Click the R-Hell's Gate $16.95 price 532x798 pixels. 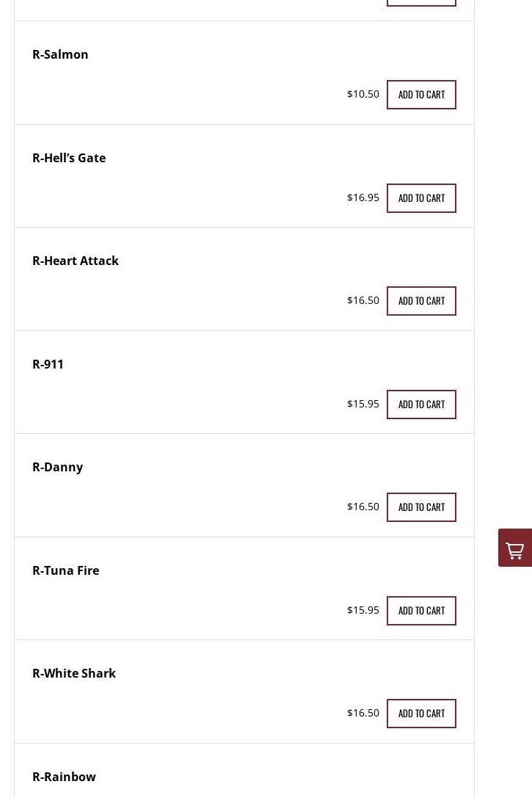[x=363, y=197]
